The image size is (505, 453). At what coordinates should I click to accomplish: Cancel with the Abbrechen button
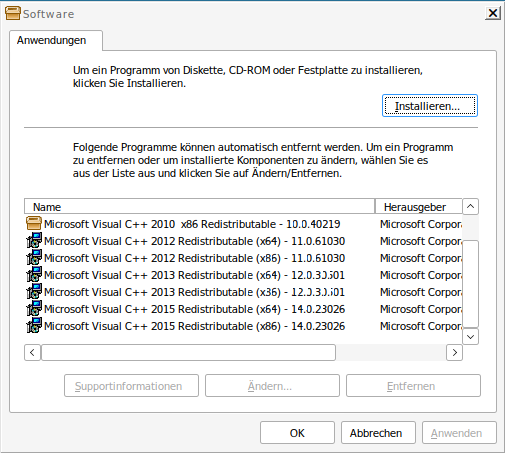pyautogui.click(x=378, y=433)
